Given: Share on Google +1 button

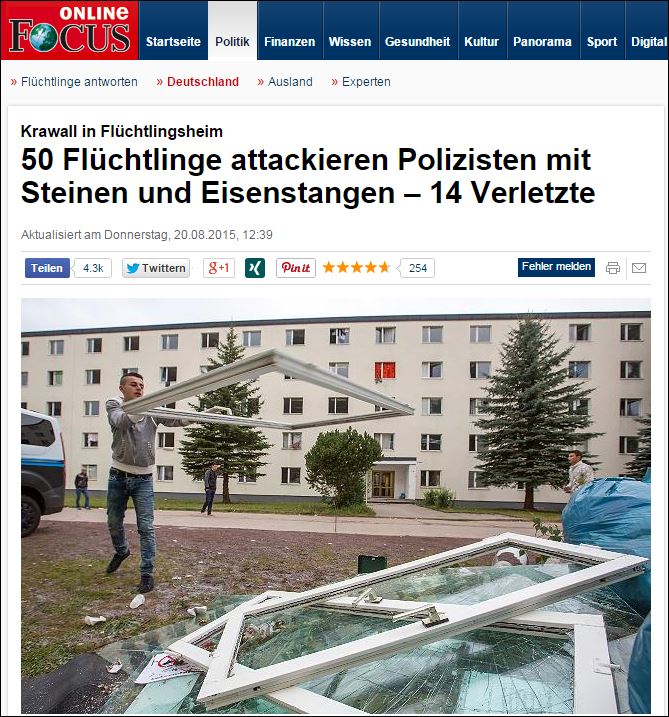Looking at the screenshot, I should [x=219, y=268].
